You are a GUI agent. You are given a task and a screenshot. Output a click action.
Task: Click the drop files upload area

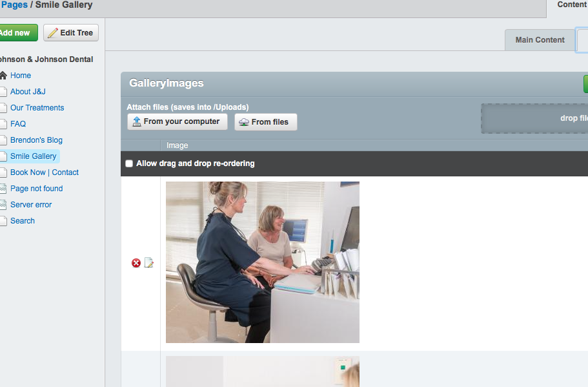[536, 118]
